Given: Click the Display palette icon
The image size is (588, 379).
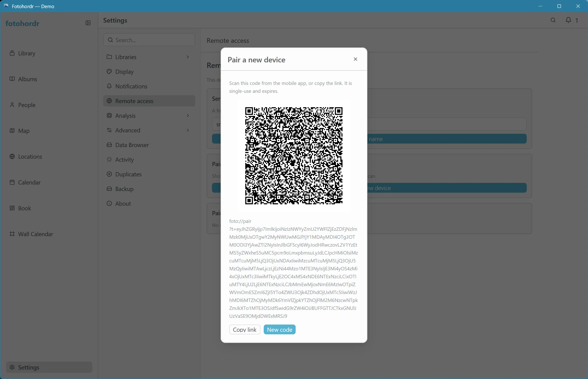Looking at the screenshot, I should point(109,72).
